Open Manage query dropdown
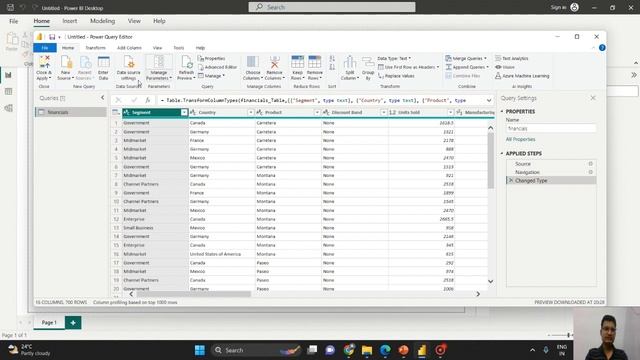Image resolution: width=640 pixels, height=360 pixels. coord(211,76)
